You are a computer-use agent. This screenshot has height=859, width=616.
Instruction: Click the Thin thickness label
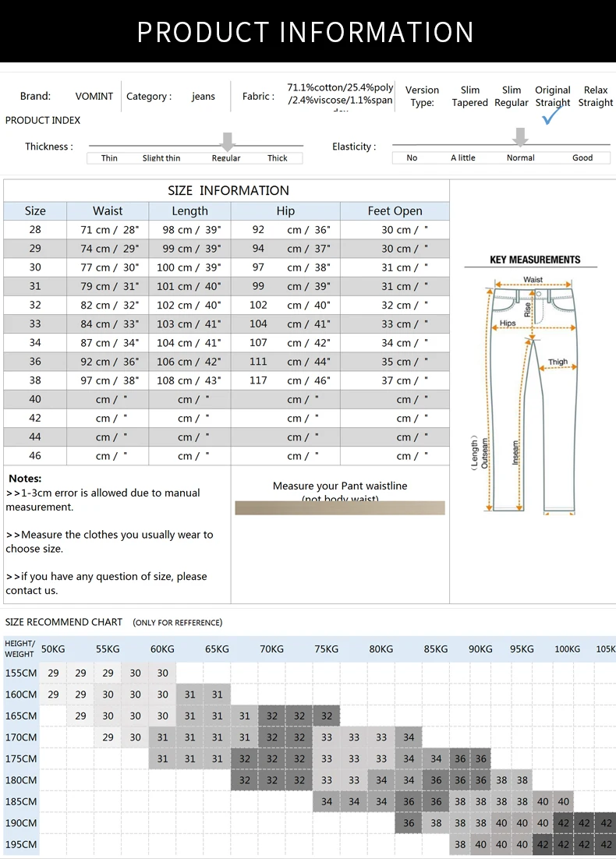coord(109,157)
